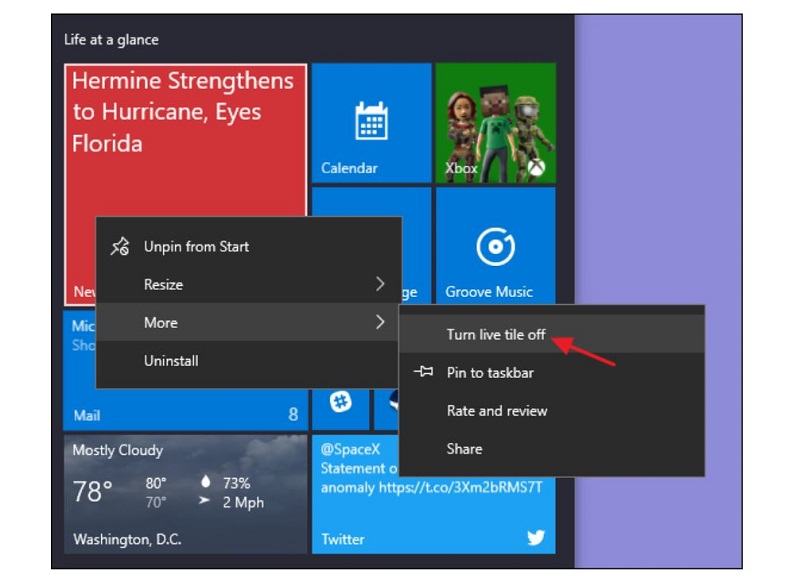Click the humidity droplet icon in Weather tile
The height and width of the screenshot is (586, 800).
(205, 482)
